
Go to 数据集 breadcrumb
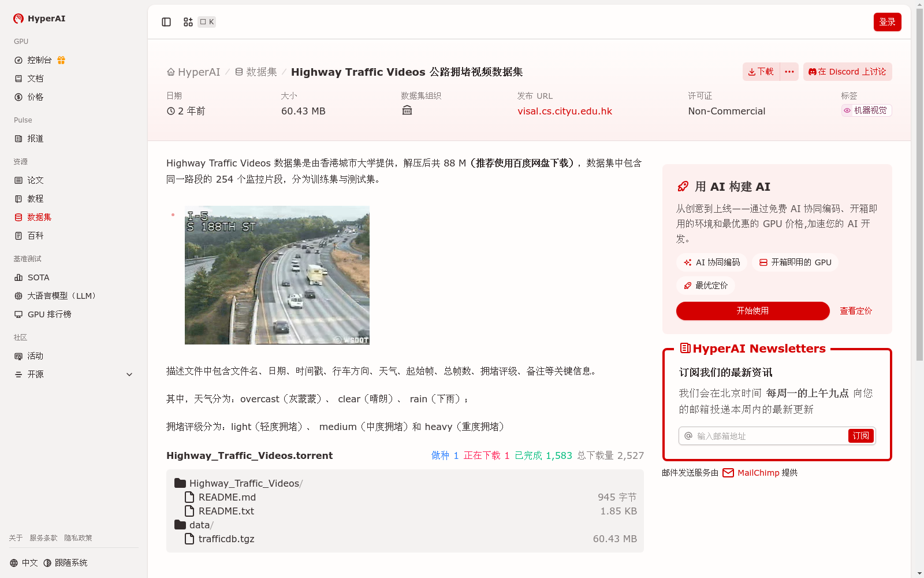[256, 72]
